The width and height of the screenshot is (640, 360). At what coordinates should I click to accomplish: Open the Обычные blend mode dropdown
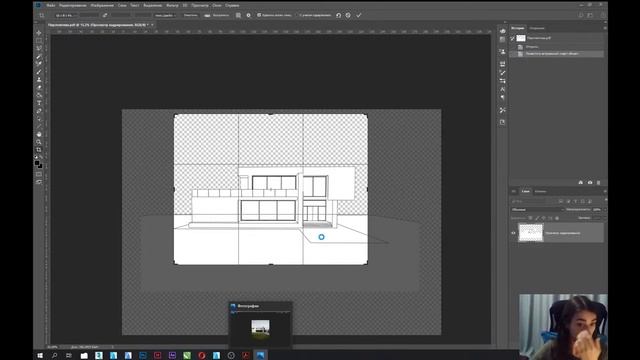[x=537, y=209]
